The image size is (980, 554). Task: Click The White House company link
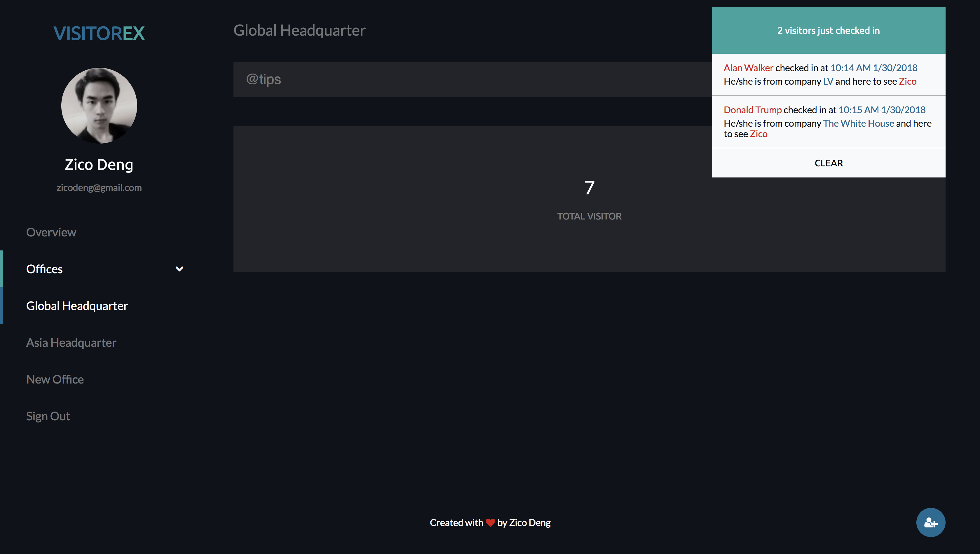(x=858, y=123)
